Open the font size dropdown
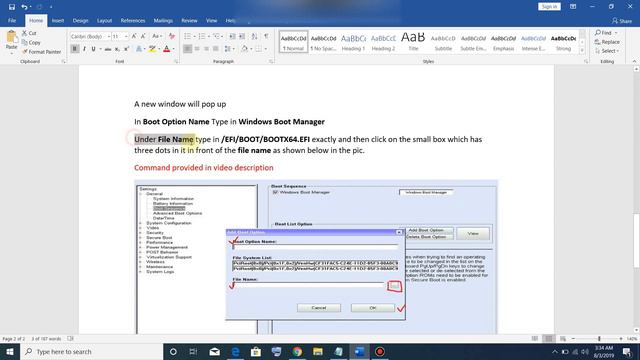The height and width of the screenshot is (360, 640). [126, 36]
